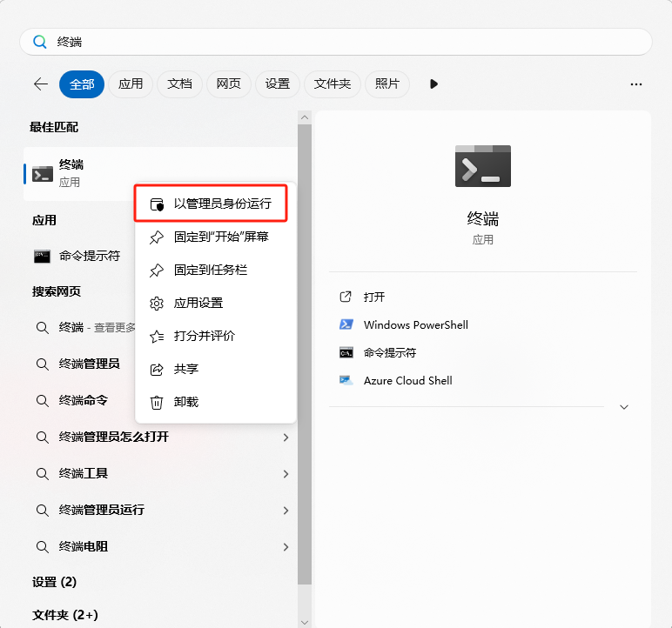Click the shield icon beside 以管理员身份运行

pos(157,204)
